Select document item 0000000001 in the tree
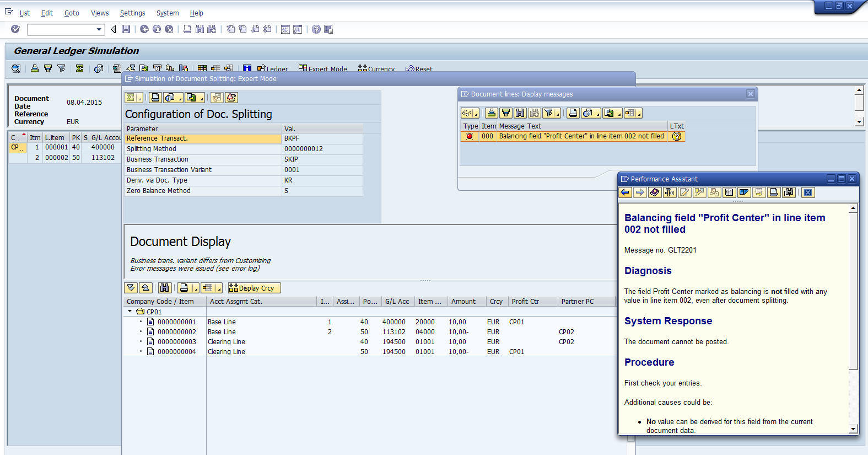 (176, 322)
